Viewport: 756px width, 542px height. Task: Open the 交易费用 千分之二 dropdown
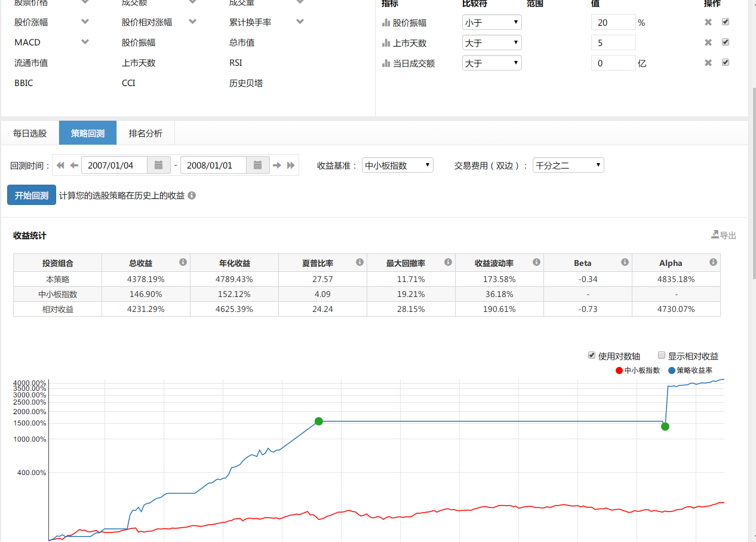568,166
